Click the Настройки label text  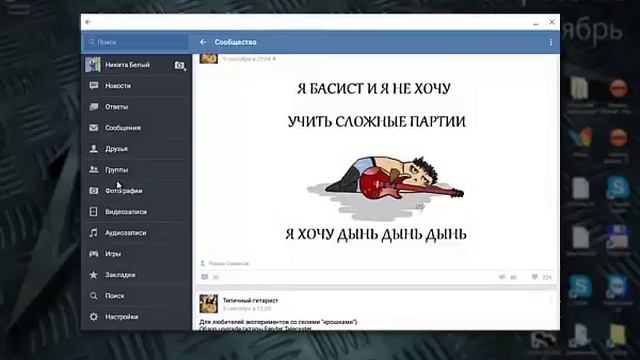click(122, 317)
